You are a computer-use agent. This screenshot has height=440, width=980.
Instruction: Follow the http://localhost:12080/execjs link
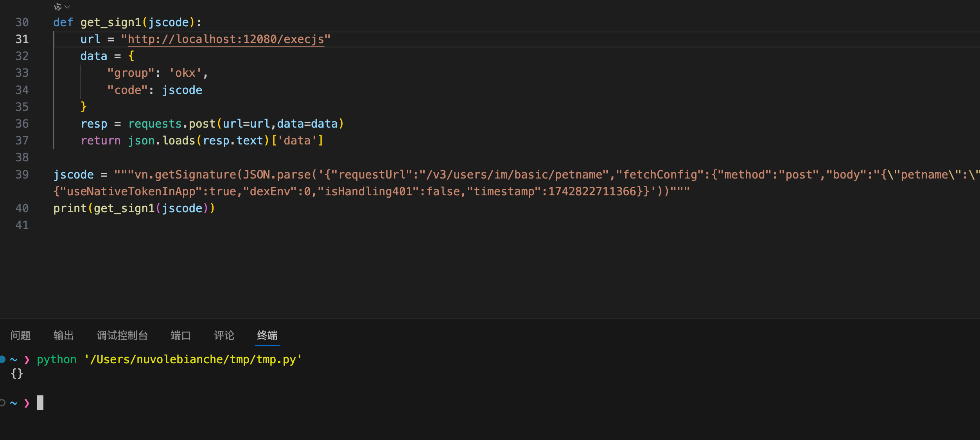tap(226, 40)
